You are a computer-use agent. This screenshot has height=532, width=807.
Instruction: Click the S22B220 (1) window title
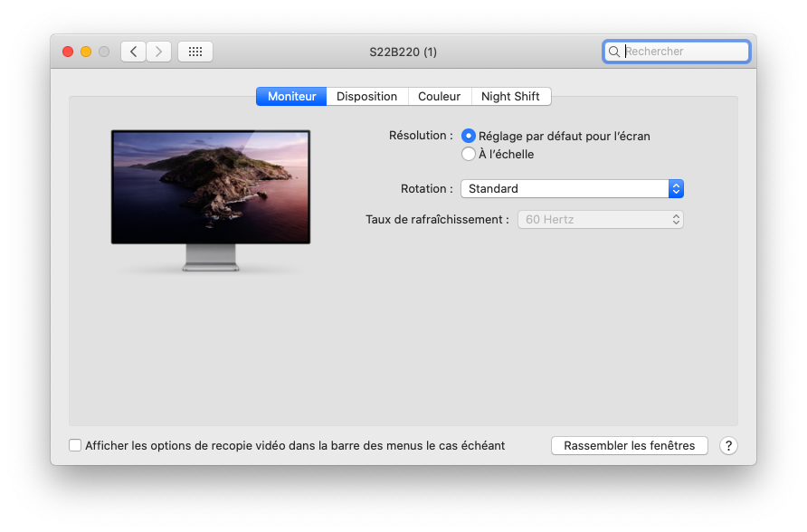(403, 52)
